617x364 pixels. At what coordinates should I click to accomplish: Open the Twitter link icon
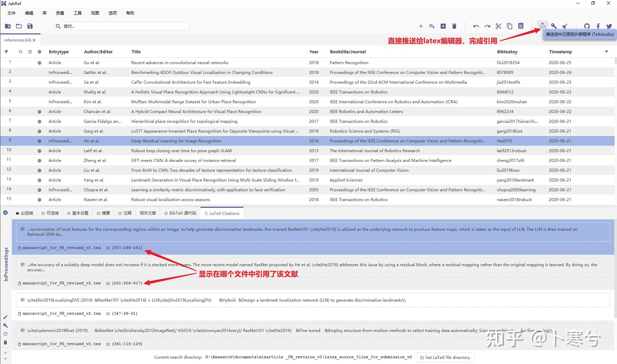(609, 26)
